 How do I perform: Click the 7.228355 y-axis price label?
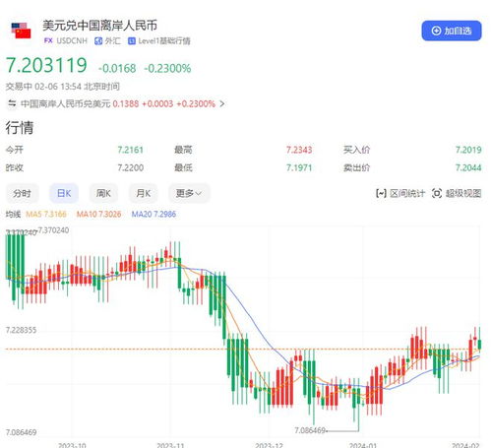click(21, 330)
